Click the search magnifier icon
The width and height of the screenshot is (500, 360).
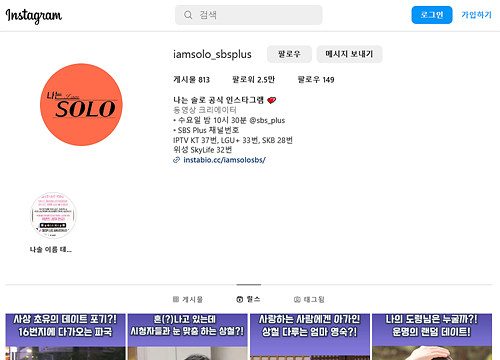pyautogui.click(x=188, y=15)
